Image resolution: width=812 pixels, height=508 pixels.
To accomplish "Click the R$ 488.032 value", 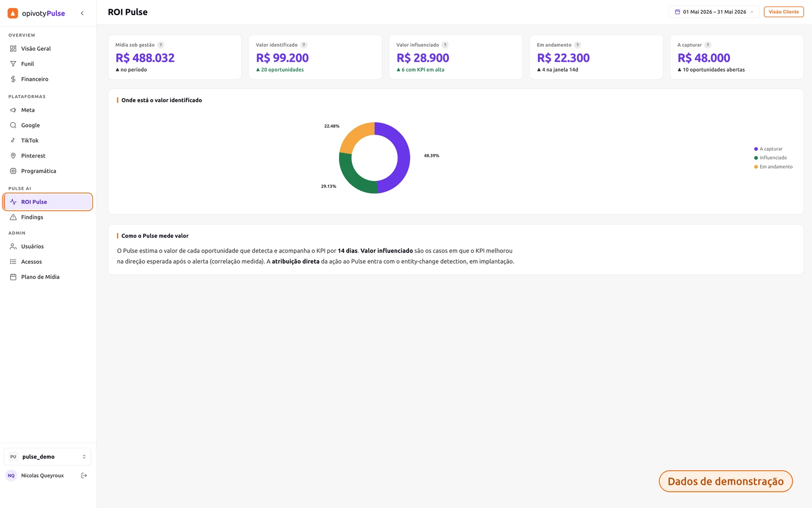I will [145, 58].
